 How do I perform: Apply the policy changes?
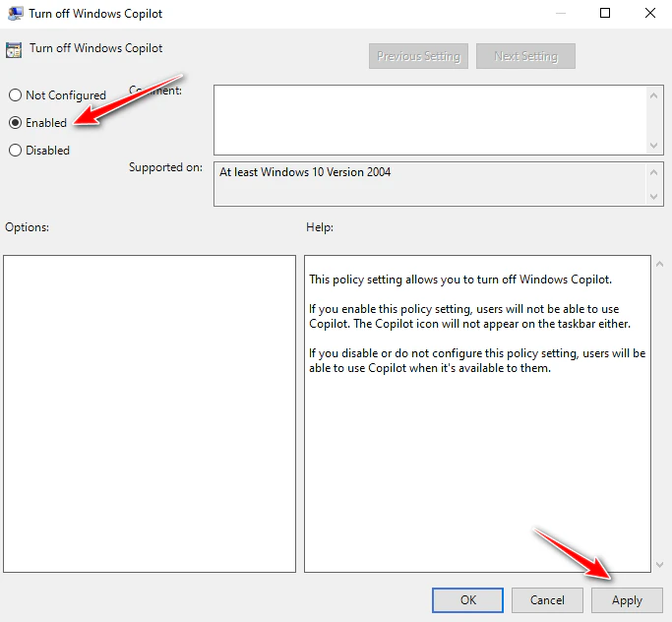[627, 599]
